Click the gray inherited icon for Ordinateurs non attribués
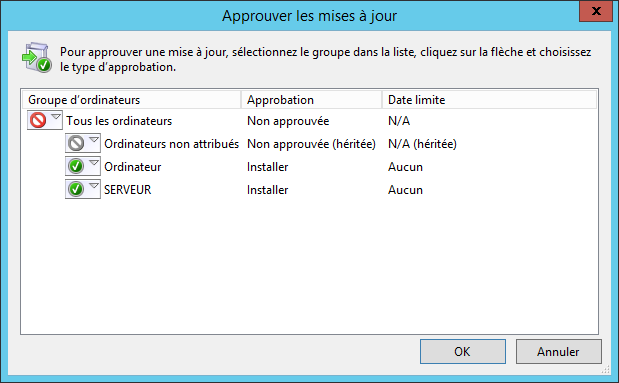The width and height of the screenshot is (619, 383). (76, 143)
